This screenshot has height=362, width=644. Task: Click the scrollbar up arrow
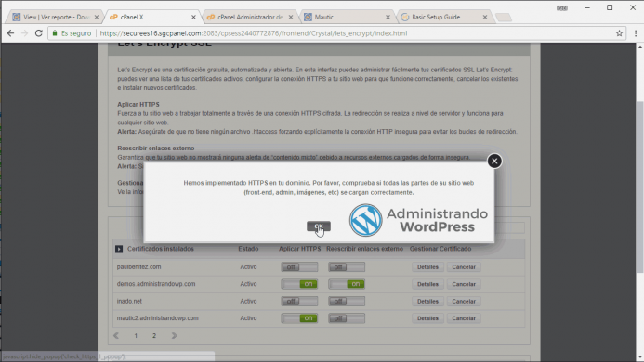coord(640,46)
